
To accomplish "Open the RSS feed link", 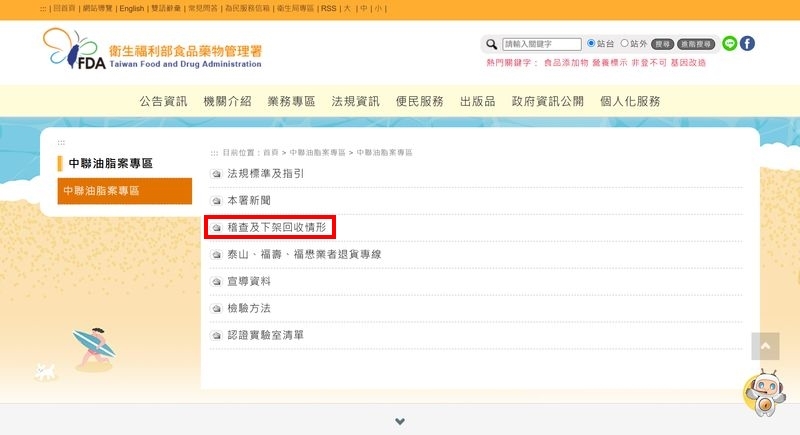I will [329, 9].
